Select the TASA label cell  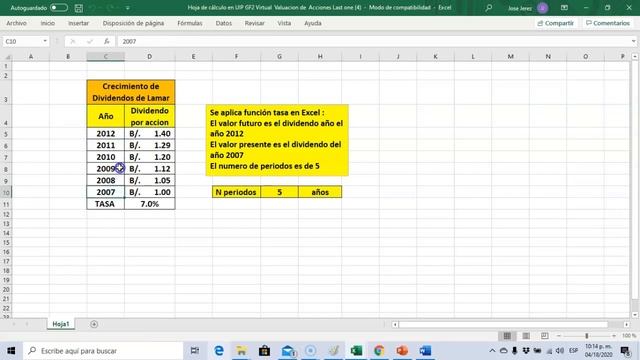click(x=106, y=204)
